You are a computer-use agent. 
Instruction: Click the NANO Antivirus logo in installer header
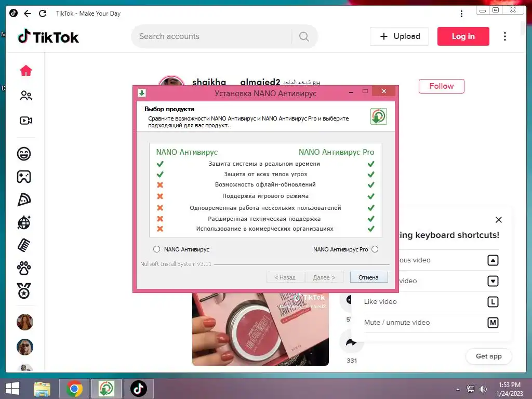click(378, 116)
